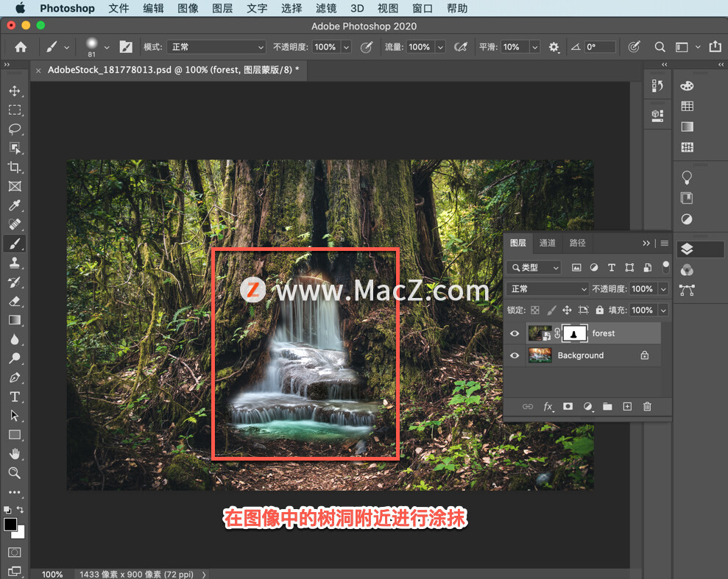Click the Delete layer trash icon
The width and height of the screenshot is (728, 579).
(x=647, y=406)
